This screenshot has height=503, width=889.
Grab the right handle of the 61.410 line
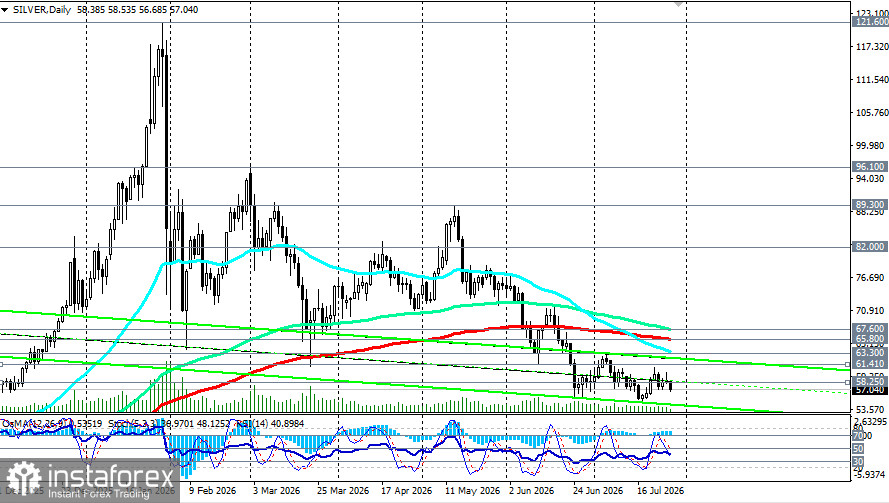[848, 364]
